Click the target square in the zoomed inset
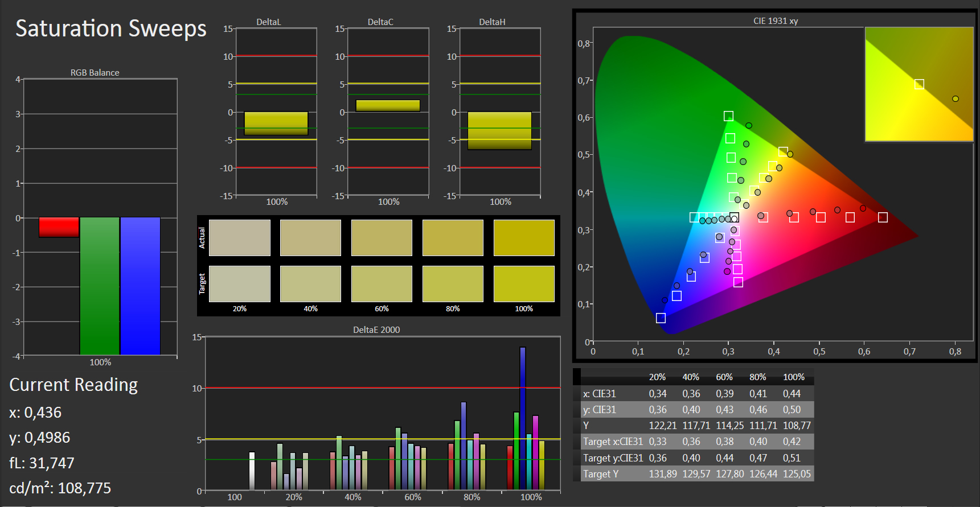The height and width of the screenshot is (507, 980). (x=919, y=84)
